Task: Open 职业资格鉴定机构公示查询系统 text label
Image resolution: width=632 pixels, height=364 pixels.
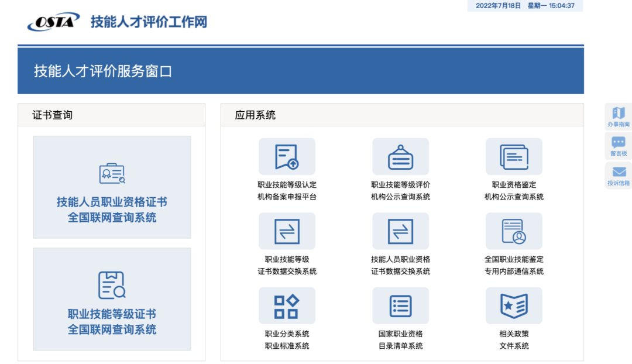Action: [x=514, y=191]
